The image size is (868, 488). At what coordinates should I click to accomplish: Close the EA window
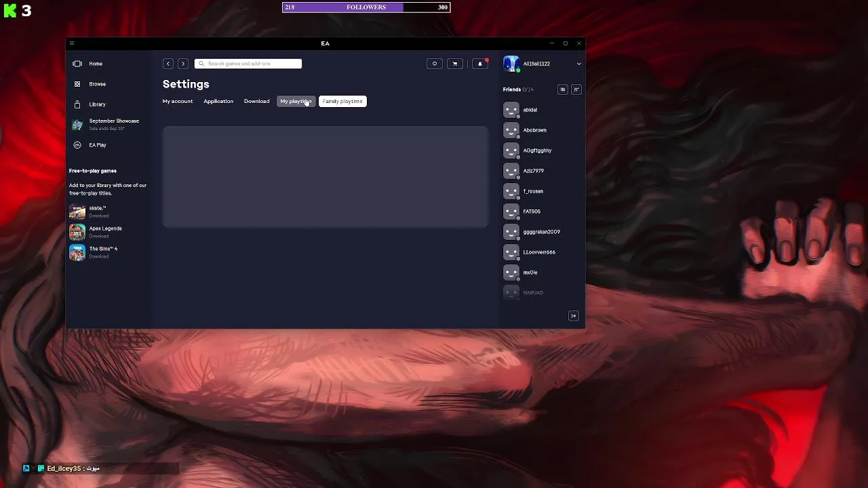point(578,43)
